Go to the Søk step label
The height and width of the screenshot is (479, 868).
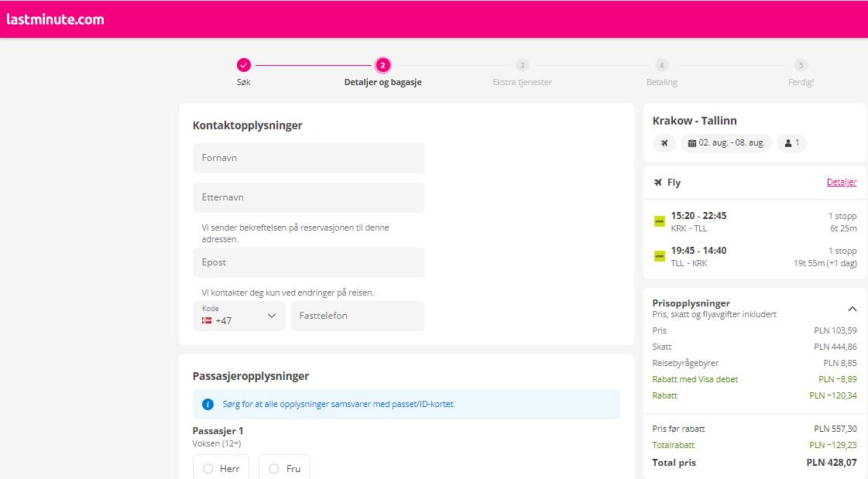click(244, 82)
